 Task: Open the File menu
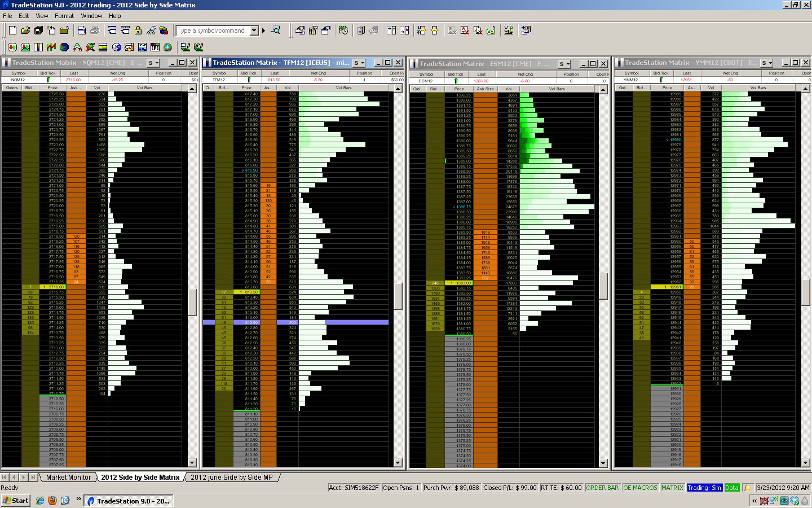point(8,16)
